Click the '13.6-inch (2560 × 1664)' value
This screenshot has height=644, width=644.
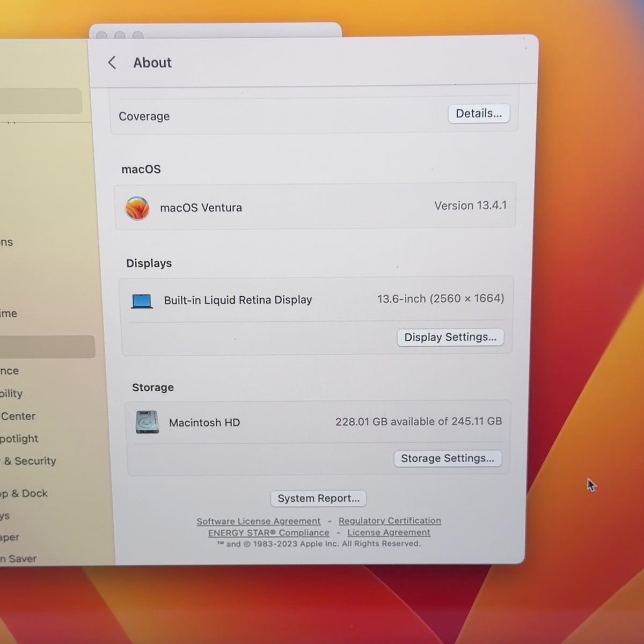click(x=441, y=298)
